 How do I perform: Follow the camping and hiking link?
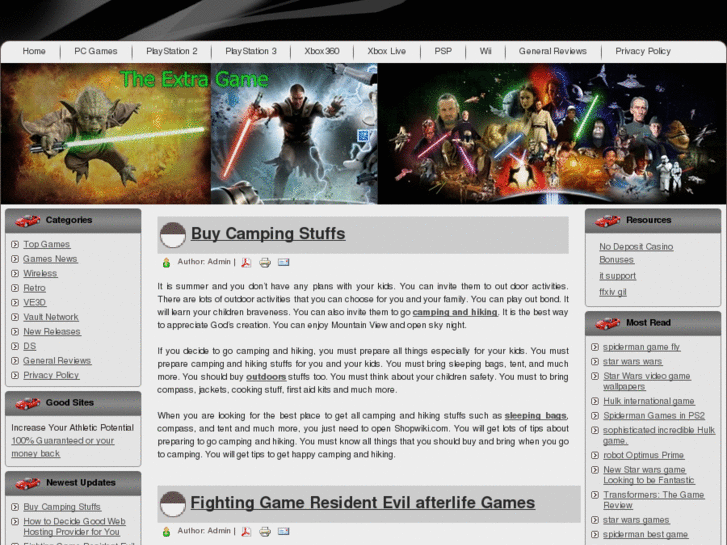click(455, 312)
